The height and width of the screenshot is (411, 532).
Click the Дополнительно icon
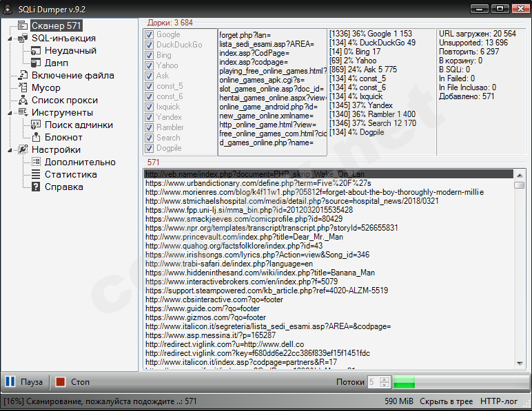36,162
